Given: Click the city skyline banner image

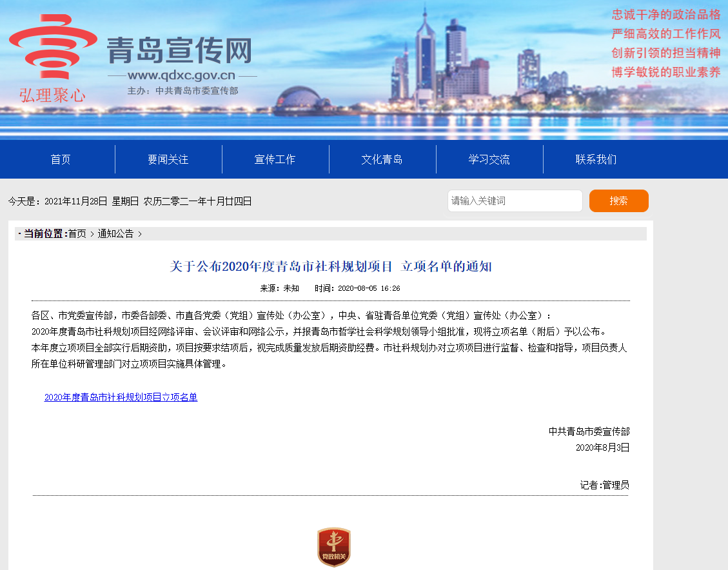Looking at the screenshot, I should pos(451,71).
